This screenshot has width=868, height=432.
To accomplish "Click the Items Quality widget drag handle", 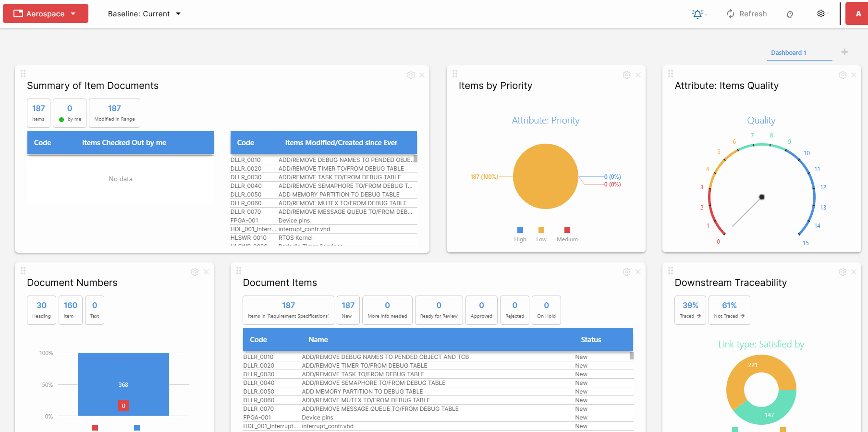I will 671,74.
